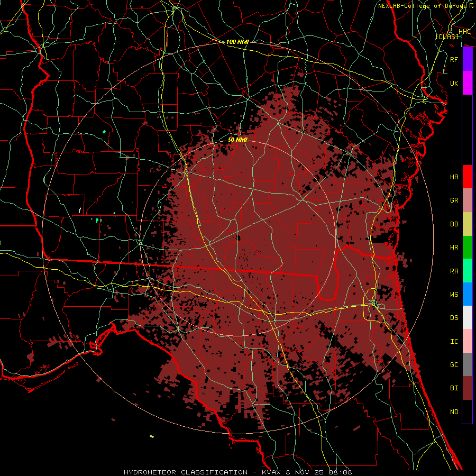Click the RA light-green legend swatch
Screen dimensions: 476x476
point(467,270)
